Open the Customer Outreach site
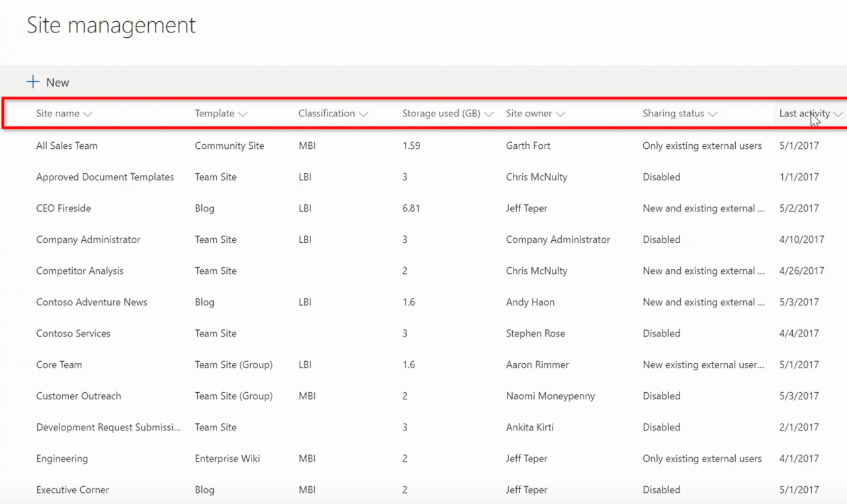847x504 pixels. coord(79,396)
